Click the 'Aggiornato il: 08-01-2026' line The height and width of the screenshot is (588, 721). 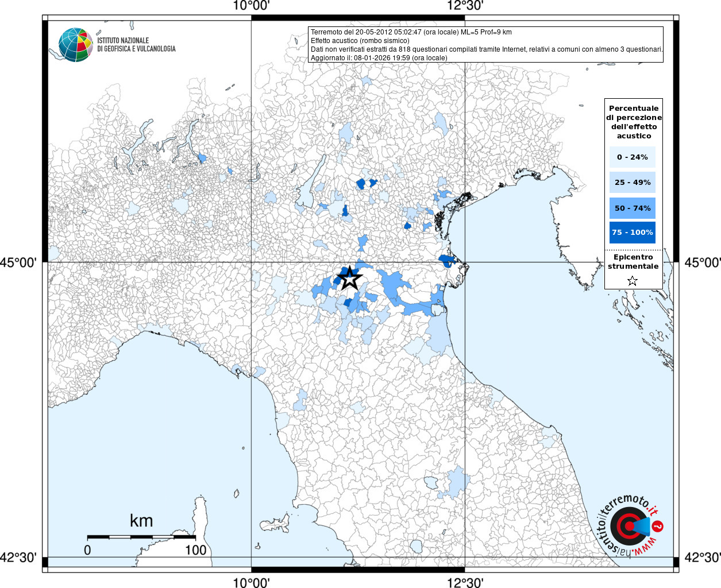(x=379, y=58)
